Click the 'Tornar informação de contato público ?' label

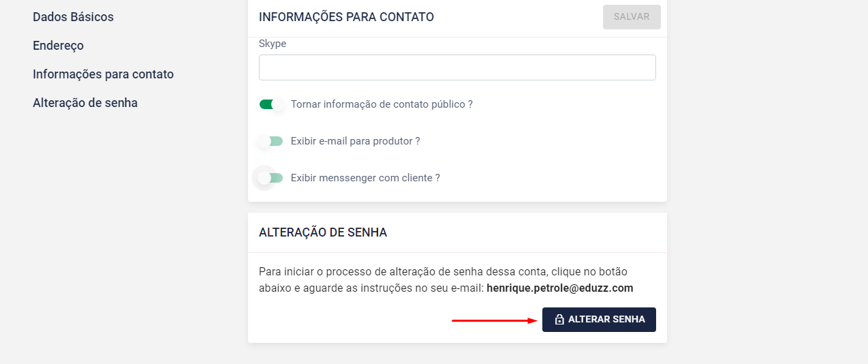tap(382, 104)
